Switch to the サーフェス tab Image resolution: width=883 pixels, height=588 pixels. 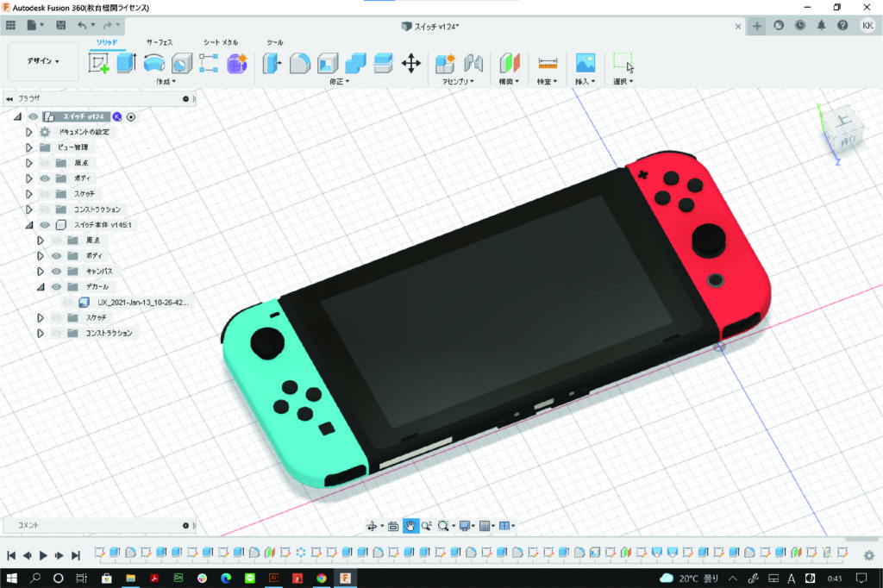160,42
